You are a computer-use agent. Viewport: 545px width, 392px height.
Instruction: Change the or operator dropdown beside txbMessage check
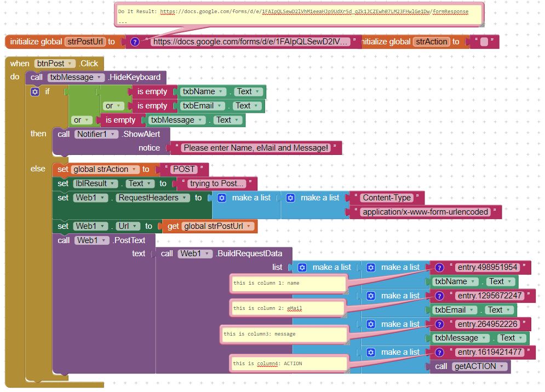81,120
